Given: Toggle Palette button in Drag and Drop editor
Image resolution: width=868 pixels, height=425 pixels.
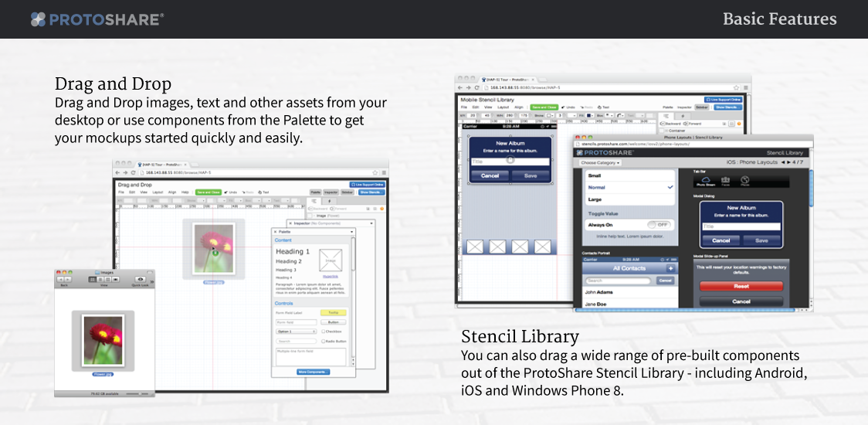Looking at the screenshot, I should click(316, 192).
